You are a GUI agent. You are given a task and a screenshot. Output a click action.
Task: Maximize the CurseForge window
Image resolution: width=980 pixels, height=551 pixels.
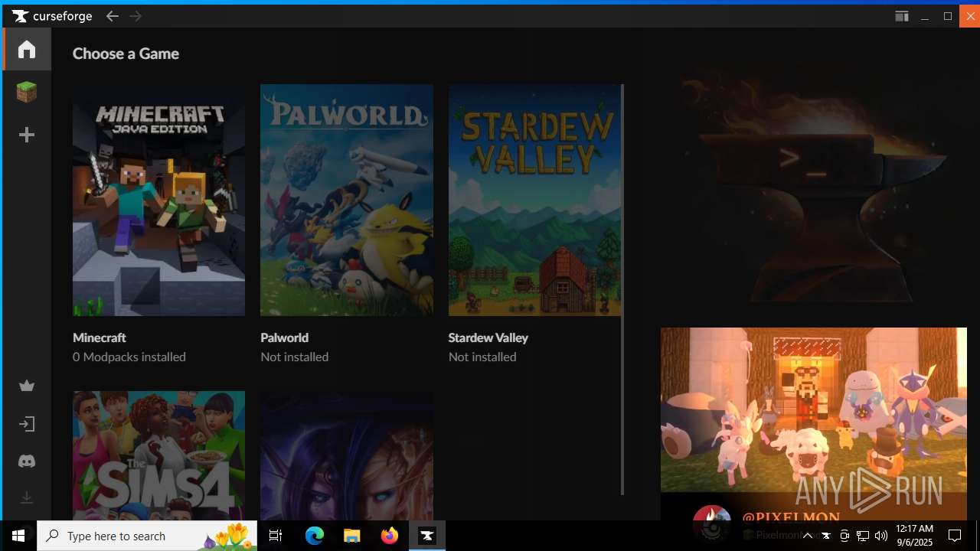948,16
